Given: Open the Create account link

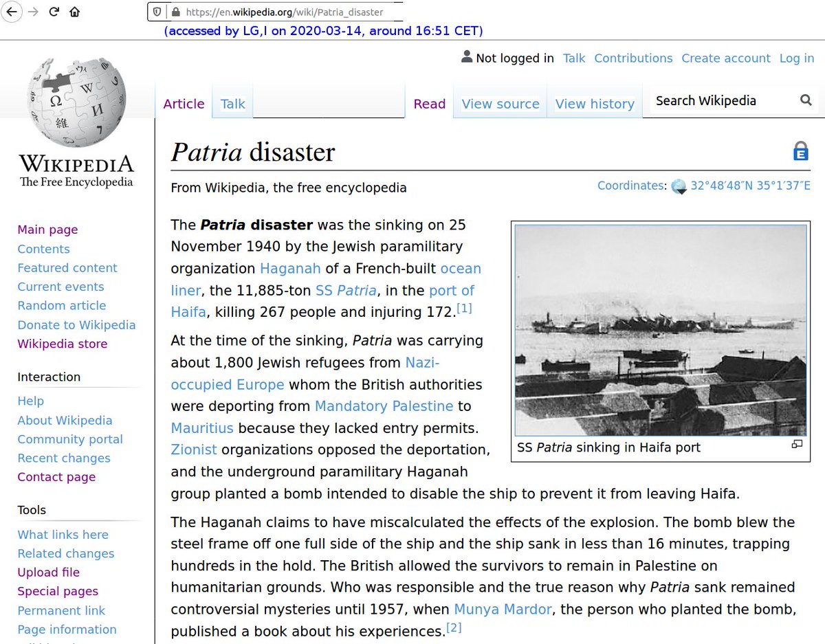Looking at the screenshot, I should click(x=726, y=58).
